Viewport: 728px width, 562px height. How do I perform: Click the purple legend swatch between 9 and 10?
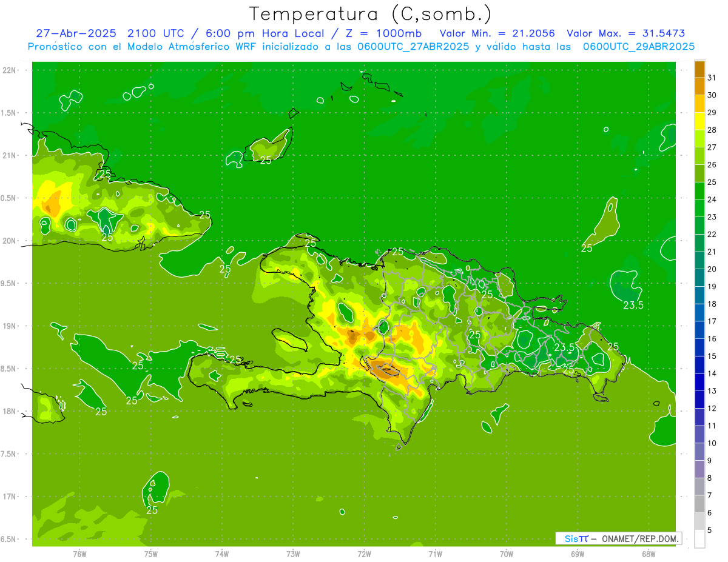[699, 452]
